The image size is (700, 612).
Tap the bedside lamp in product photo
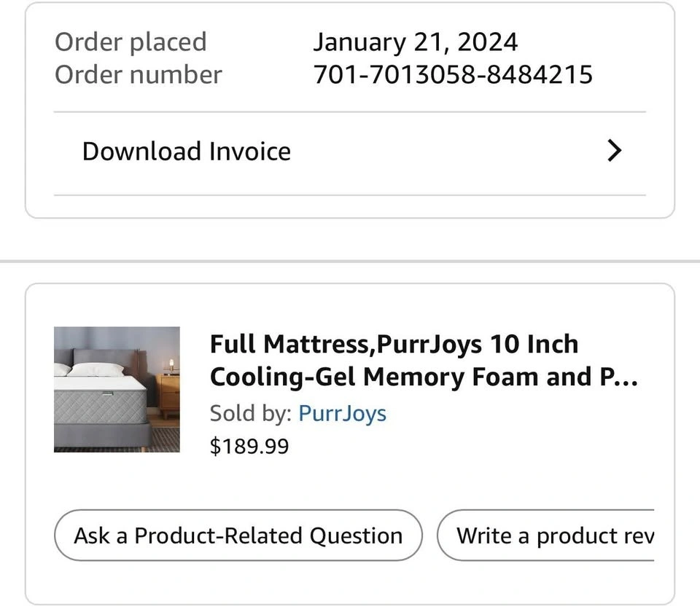pyautogui.click(x=172, y=365)
